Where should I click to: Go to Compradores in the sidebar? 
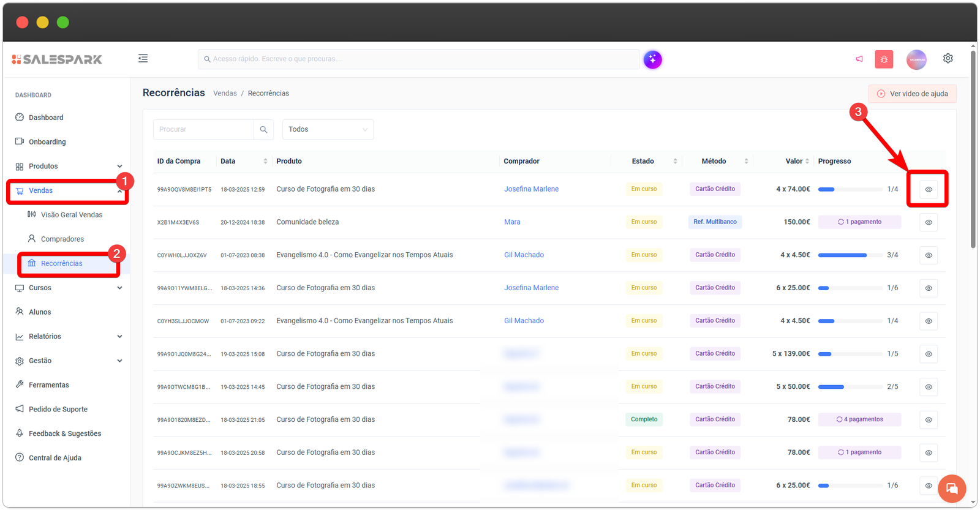coord(62,239)
